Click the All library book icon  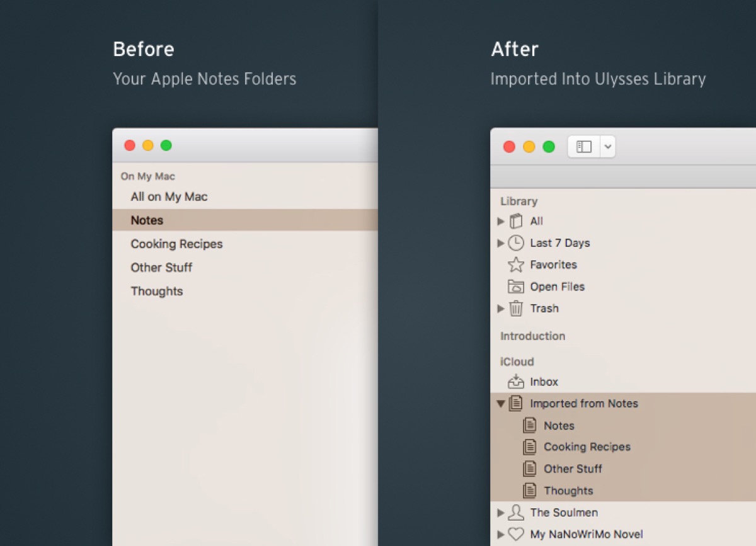tap(517, 221)
